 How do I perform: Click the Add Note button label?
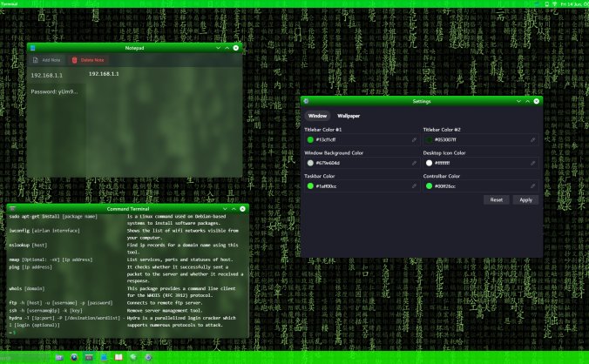51,60
